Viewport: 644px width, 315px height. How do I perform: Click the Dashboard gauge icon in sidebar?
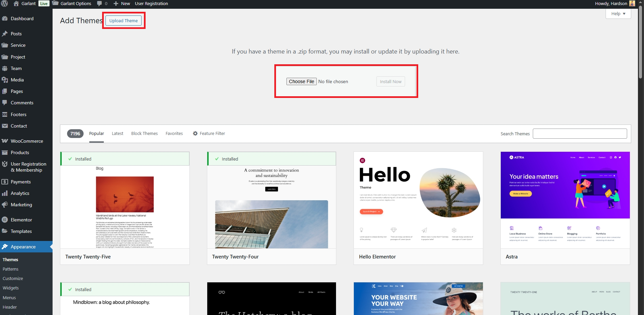tap(5, 19)
